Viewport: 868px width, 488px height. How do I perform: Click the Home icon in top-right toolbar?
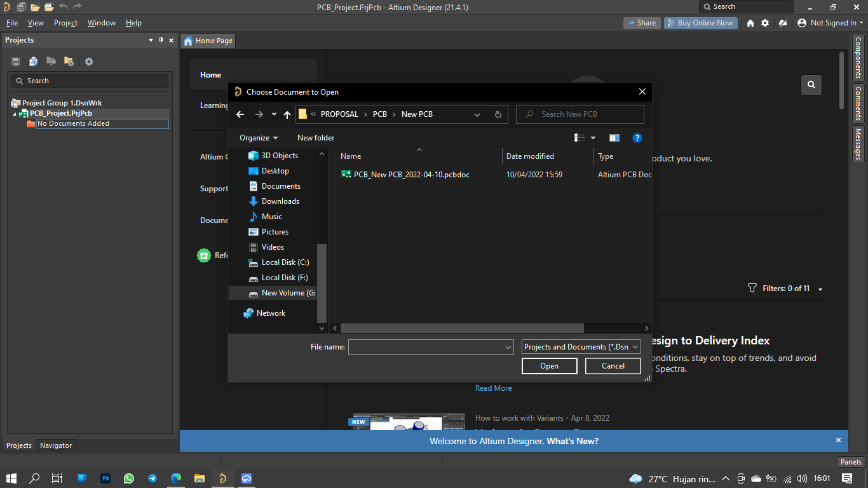750,23
